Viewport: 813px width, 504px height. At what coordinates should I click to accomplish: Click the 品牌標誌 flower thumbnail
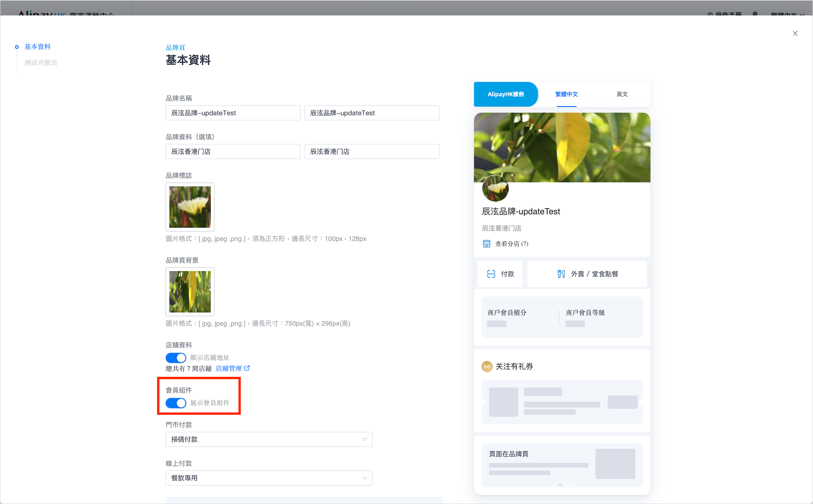pyautogui.click(x=190, y=207)
